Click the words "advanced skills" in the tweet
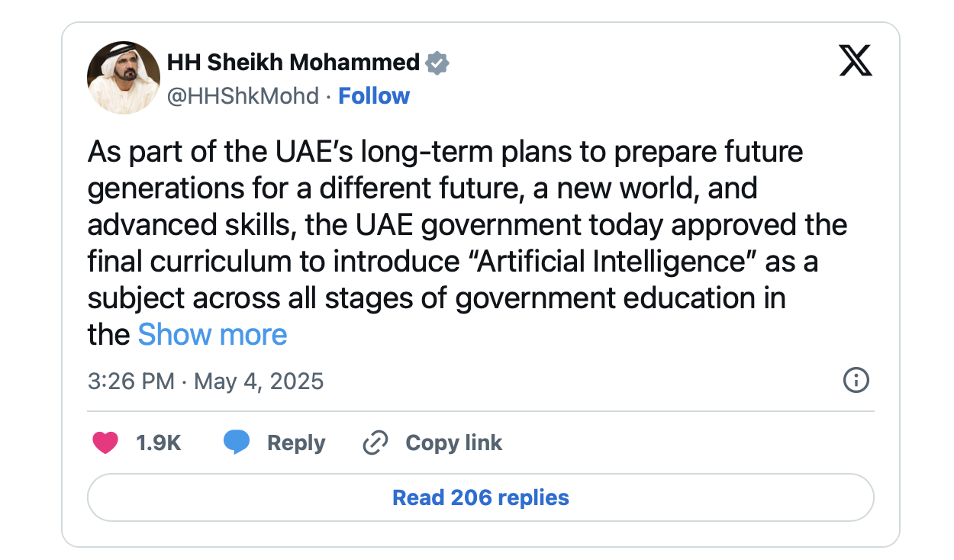The height and width of the screenshot is (560, 954). [x=157, y=225]
